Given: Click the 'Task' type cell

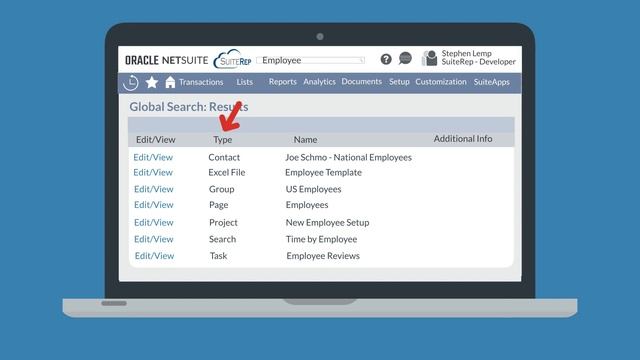Looking at the screenshot, I should 218,256.
